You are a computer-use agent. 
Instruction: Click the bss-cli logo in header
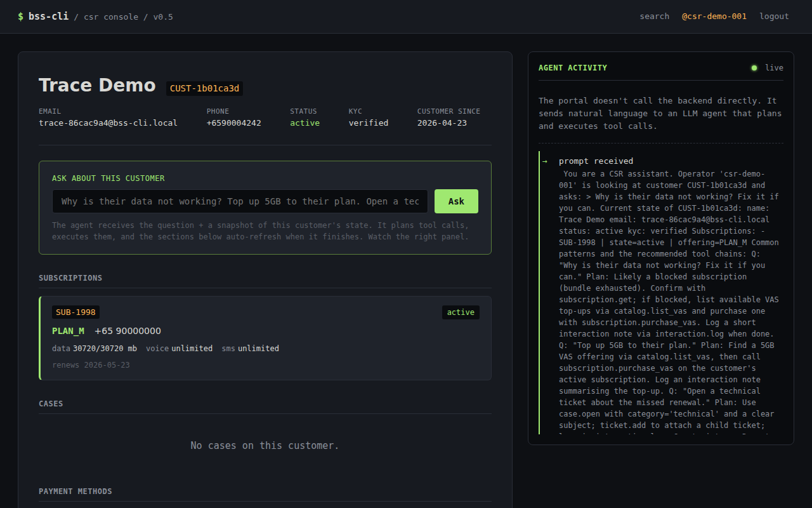(x=43, y=17)
